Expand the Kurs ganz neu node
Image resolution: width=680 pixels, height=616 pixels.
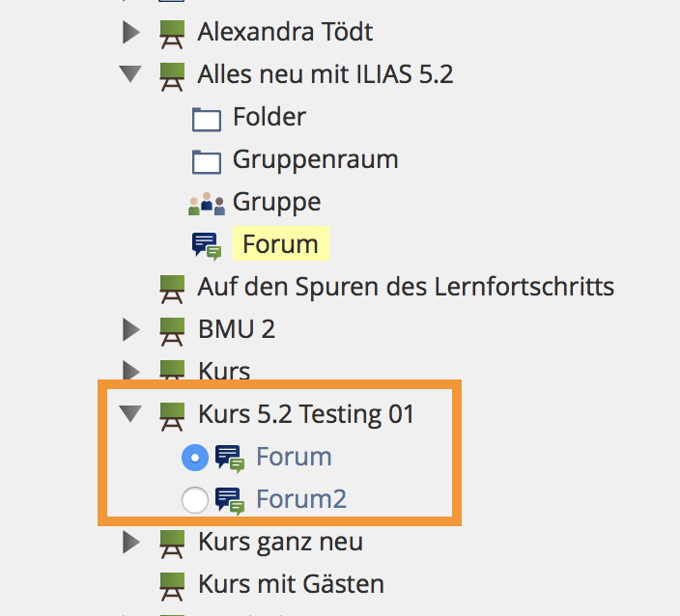click(x=131, y=543)
